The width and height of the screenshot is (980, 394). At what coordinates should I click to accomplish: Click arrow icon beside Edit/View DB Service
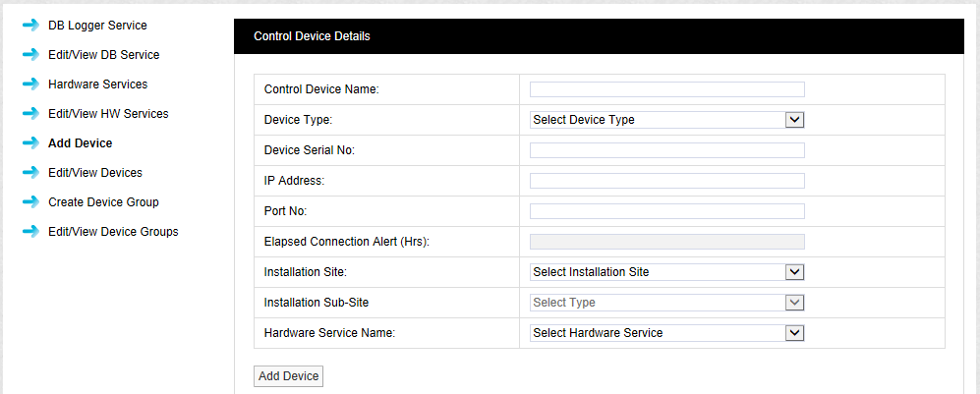pos(29,55)
